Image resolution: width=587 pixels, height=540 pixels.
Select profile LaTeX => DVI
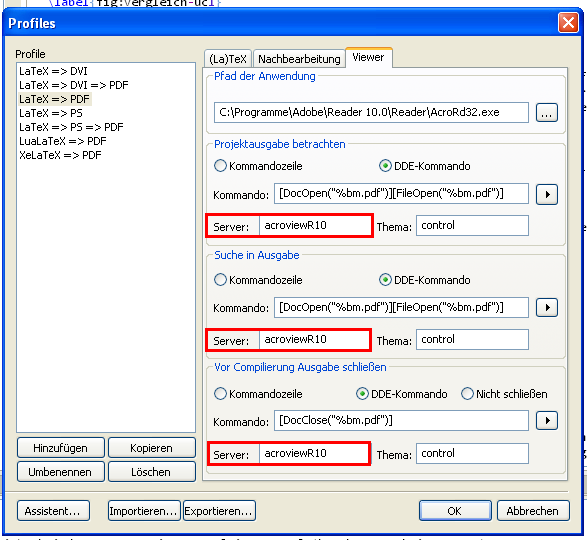(x=54, y=71)
